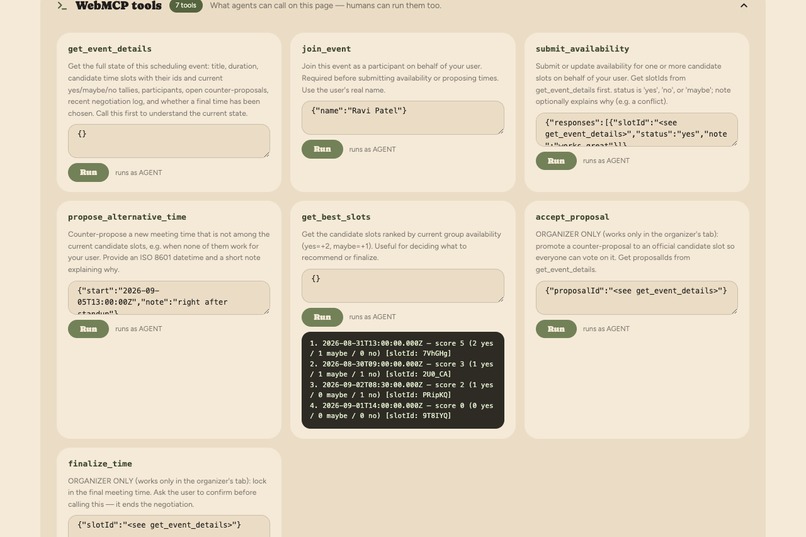
Task: Run the accept_proposal tool
Action: pos(556,329)
